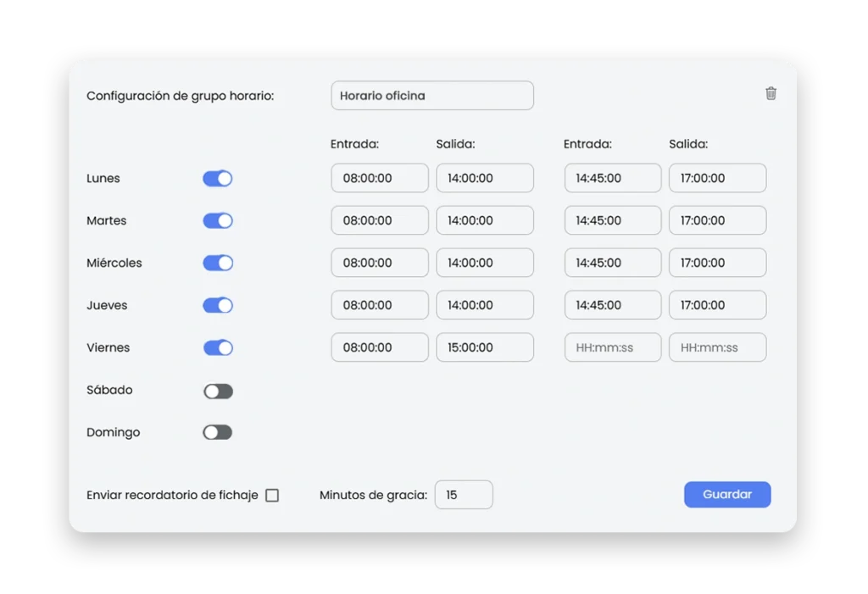The width and height of the screenshot is (868, 594).
Task: Select Lunes second Salida 17:00:00 field
Action: click(717, 179)
